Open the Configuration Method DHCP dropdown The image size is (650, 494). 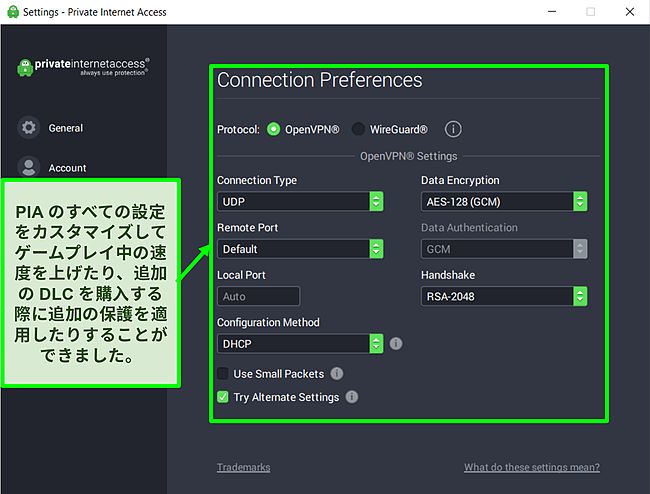coord(300,343)
